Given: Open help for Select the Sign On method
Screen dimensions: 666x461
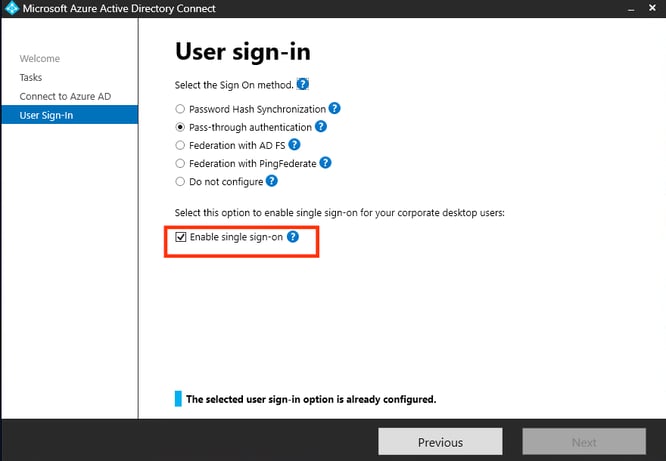Looking at the screenshot, I should (303, 85).
